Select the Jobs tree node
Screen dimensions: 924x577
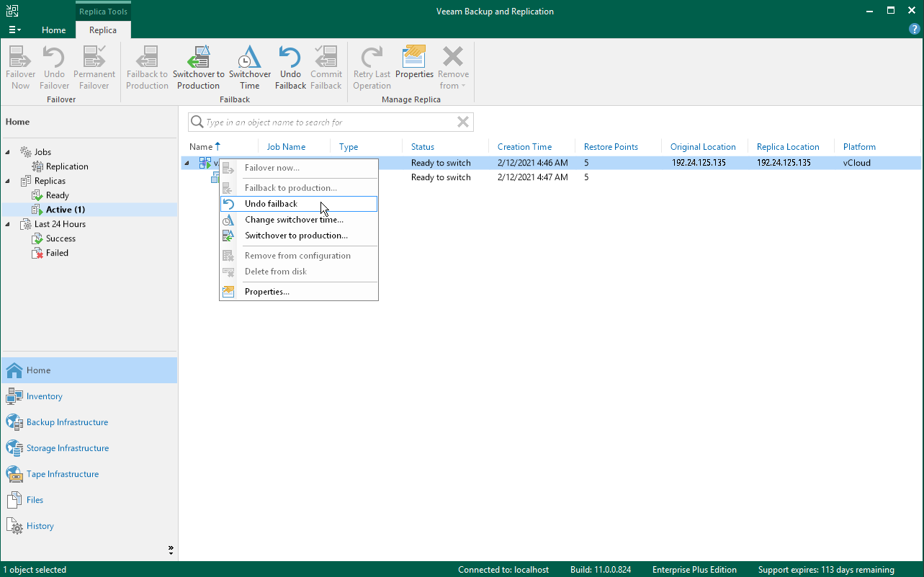point(42,152)
